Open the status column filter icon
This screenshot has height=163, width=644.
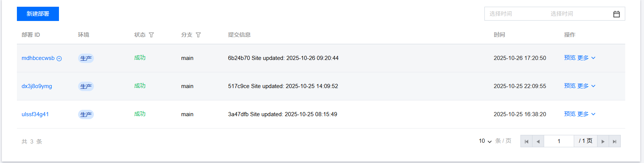click(x=151, y=35)
